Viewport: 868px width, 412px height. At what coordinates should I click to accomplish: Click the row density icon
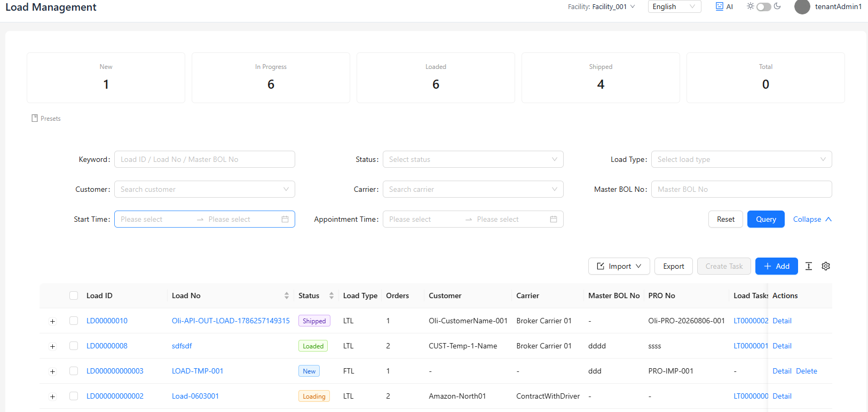click(x=809, y=266)
